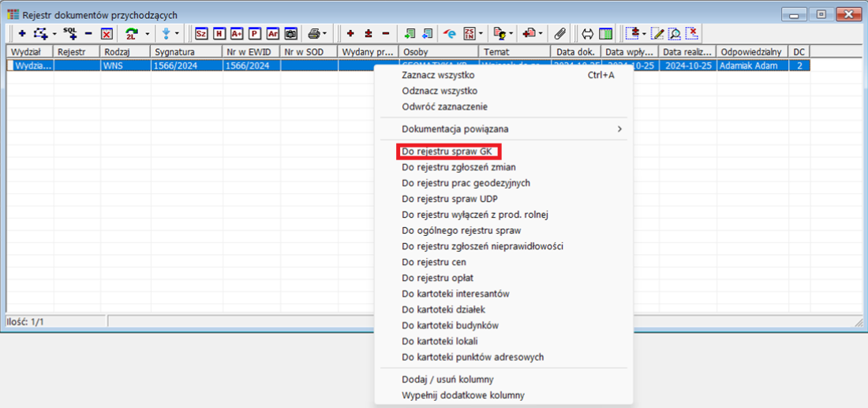This screenshot has width=868, height=408.
Task: Click the Odpowiedzialny column header
Action: [752, 51]
